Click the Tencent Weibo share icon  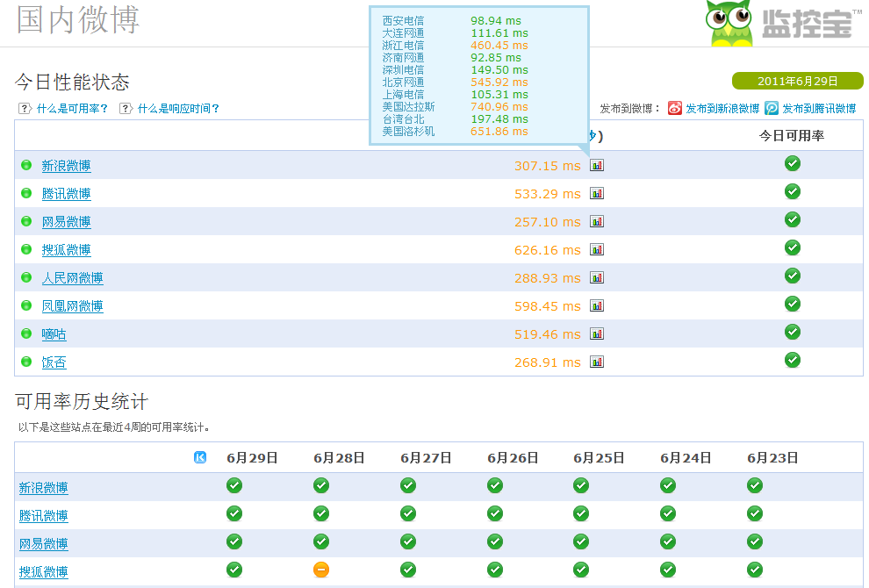(x=772, y=109)
